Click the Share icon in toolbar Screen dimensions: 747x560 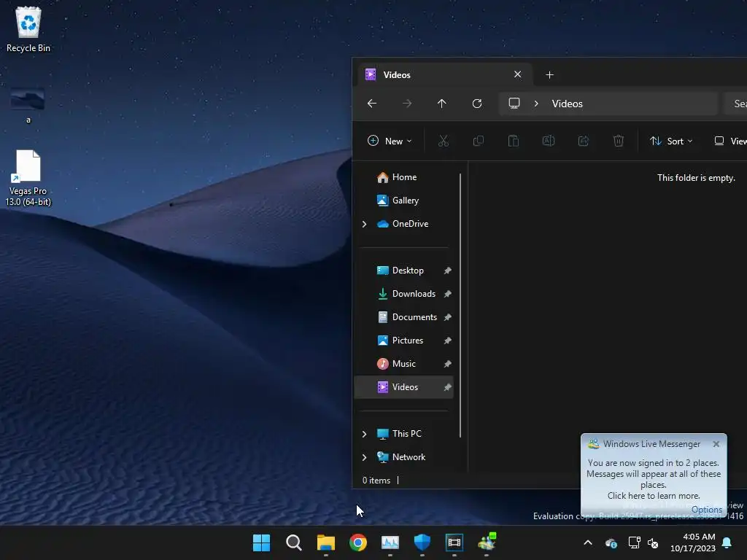(583, 141)
